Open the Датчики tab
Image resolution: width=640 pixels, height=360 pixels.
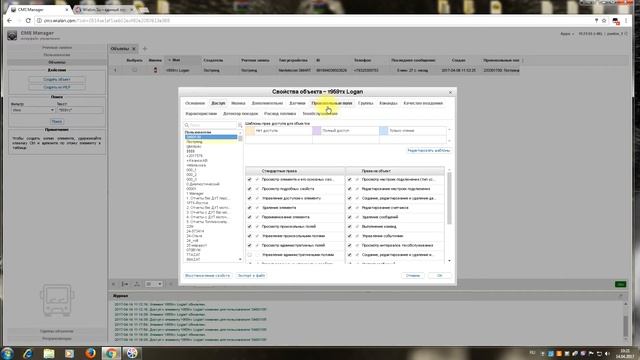[297, 103]
